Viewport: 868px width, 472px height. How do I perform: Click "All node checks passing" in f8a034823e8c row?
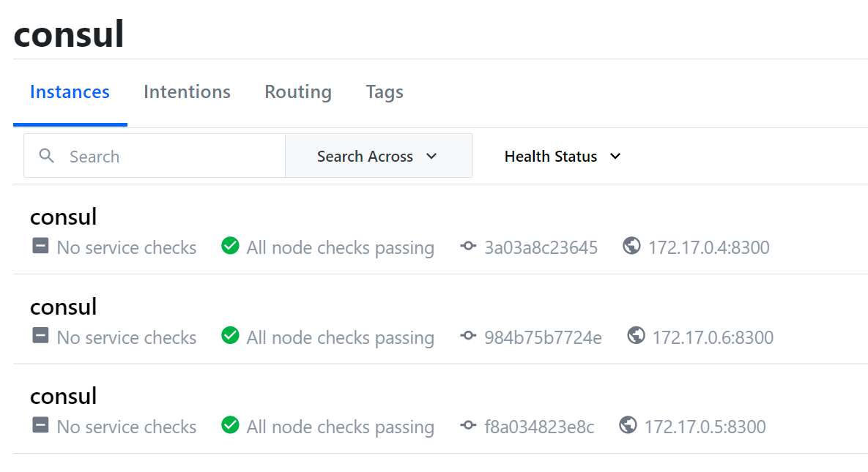340,427
